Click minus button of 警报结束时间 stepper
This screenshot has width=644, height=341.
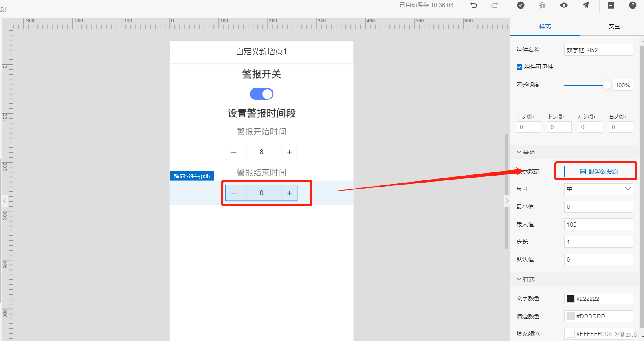pyautogui.click(x=234, y=193)
